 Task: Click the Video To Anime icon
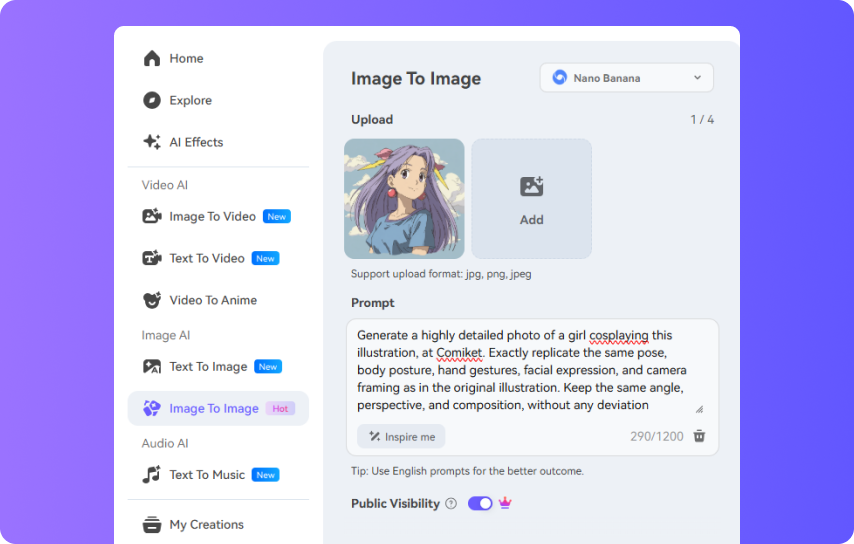[x=152, y=300]
